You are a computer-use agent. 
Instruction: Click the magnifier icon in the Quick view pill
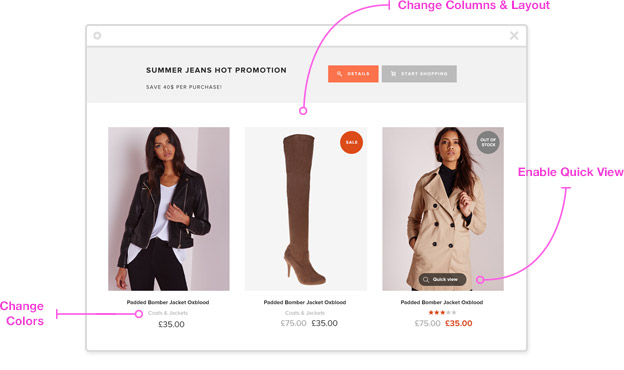[426, 280]
